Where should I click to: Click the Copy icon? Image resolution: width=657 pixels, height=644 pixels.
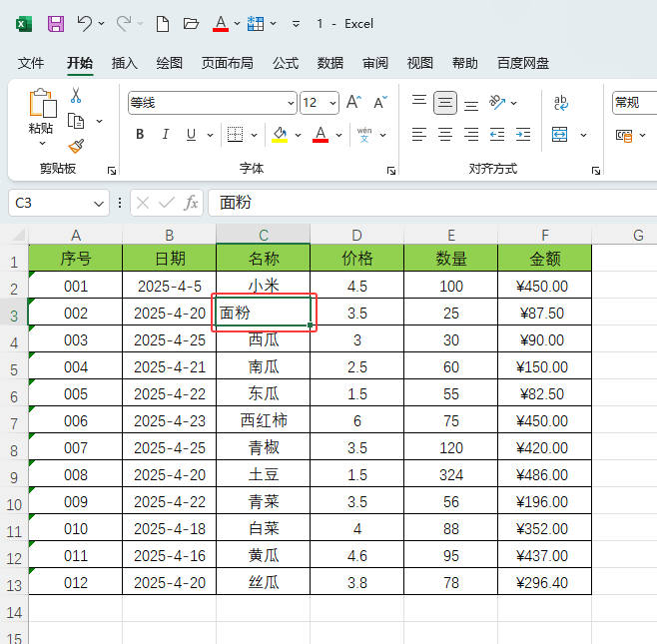pyautogui.click(x=76, y=121)
